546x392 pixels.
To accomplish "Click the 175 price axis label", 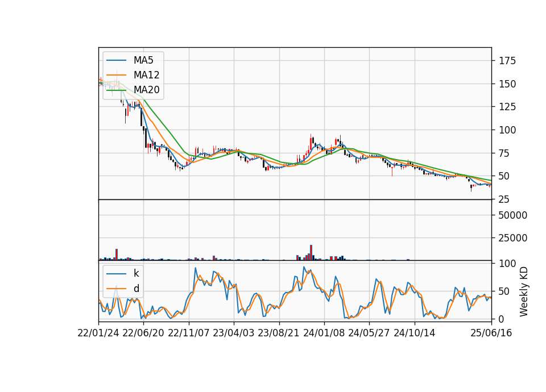I will click(x=507, y=61).
